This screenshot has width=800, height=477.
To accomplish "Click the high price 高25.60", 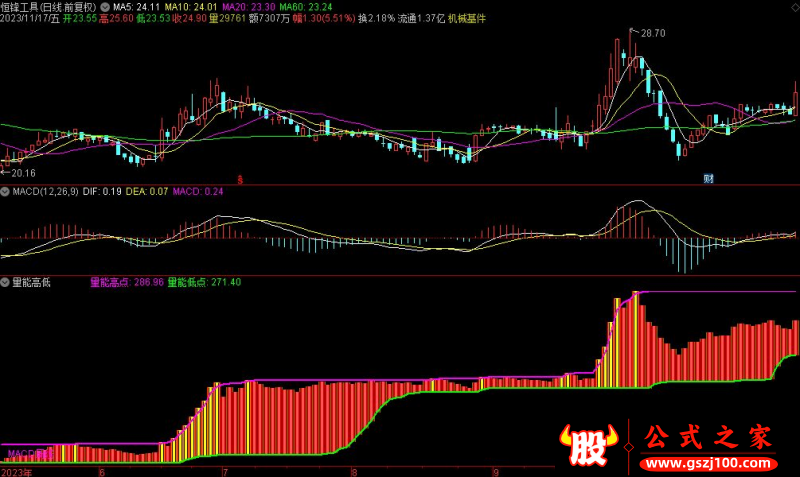I will point(116,18).
